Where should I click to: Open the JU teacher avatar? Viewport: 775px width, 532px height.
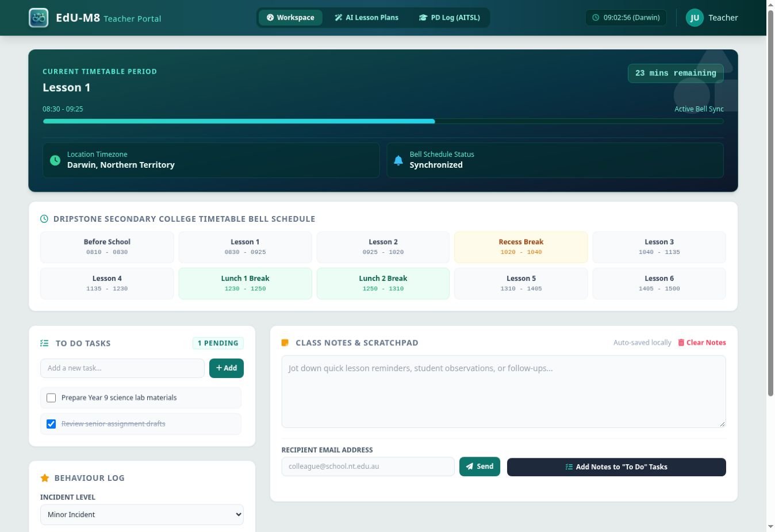[695, 18]
